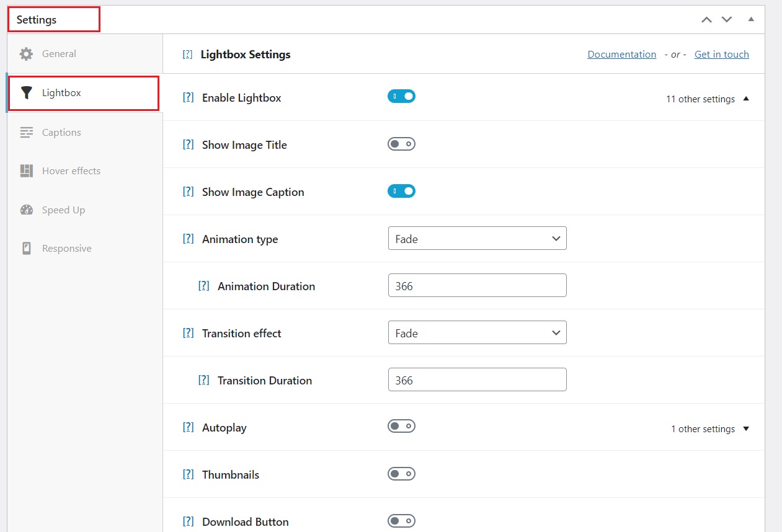Screen dimensions: 782x532
Task: Turn on the Autoplay toggle
Action: tap(401, 427)
